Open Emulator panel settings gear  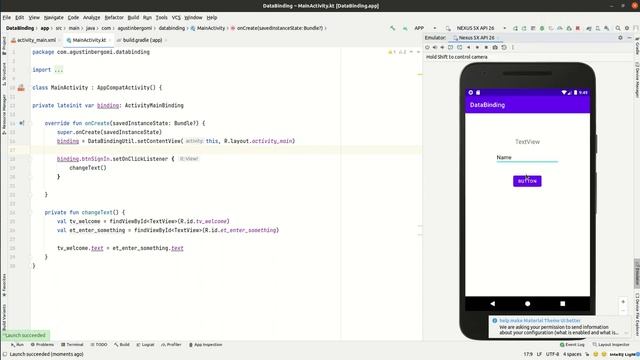tap(620, 38)
